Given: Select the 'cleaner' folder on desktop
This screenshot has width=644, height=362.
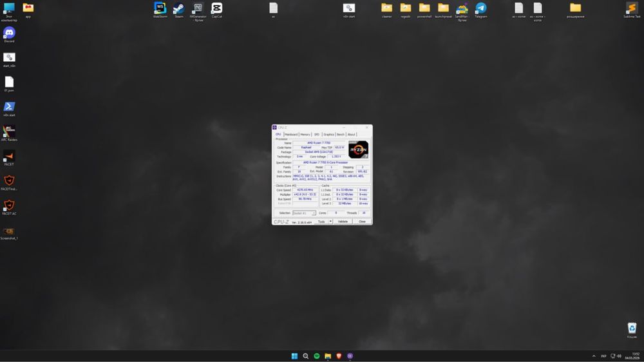Looking at the screenshot, I should click(x=386, y=10).
